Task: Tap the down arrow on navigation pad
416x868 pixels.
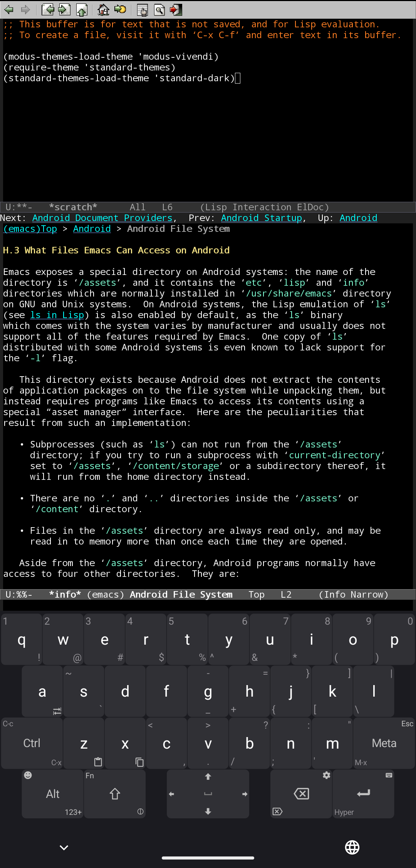Action: tap(208, 811)
